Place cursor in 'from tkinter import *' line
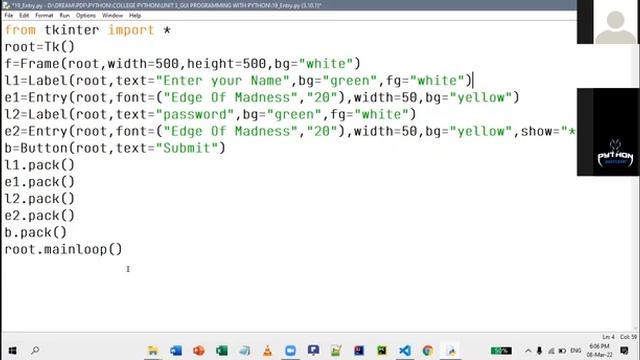 pyautogui.click(x=87, y=30)
